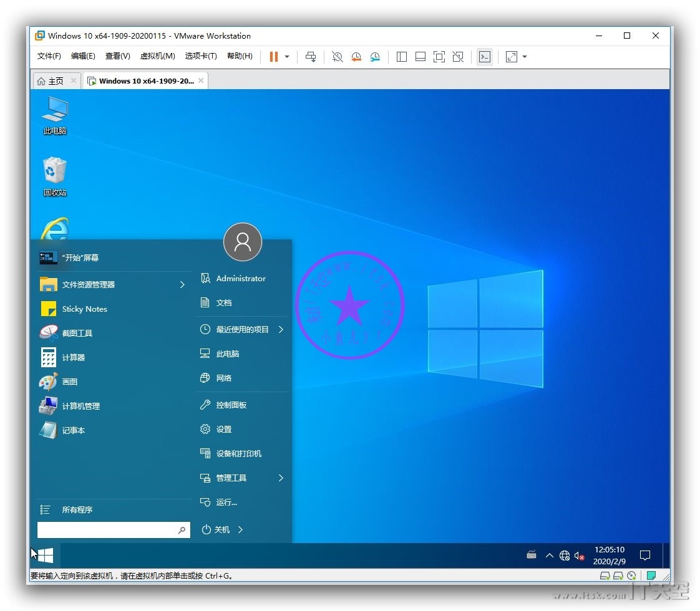Toggle the VMware library sidebar icon
The height and width of the screenshot is (611, 700).
pyautogui.click(x=401, y=57)
